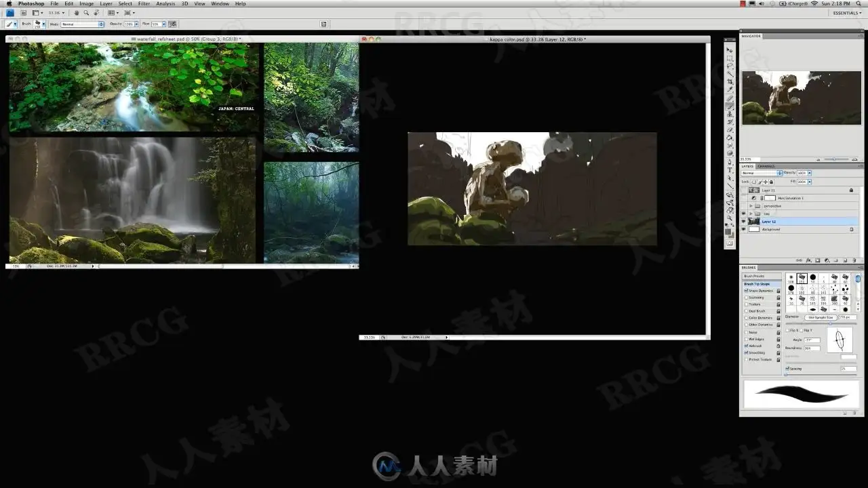Screen dimensions: 868x488
Task: Select the Brush tool in toolbox
Action: [x=730, y=106]
